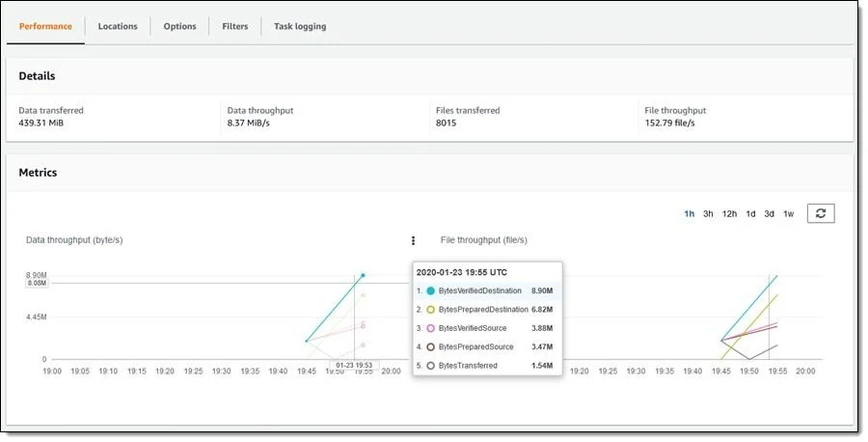Screen dimensions: 868x442
Task: Open the Options tab
Action: [180, 26]
